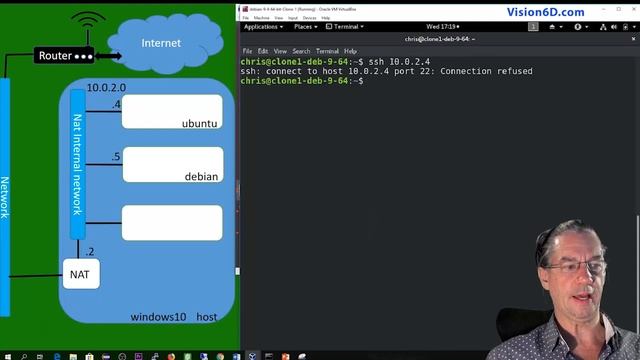Open the Windows Start menu
Image resolution: width=640 pixels, height=360 pixels.
click(8, 356)
